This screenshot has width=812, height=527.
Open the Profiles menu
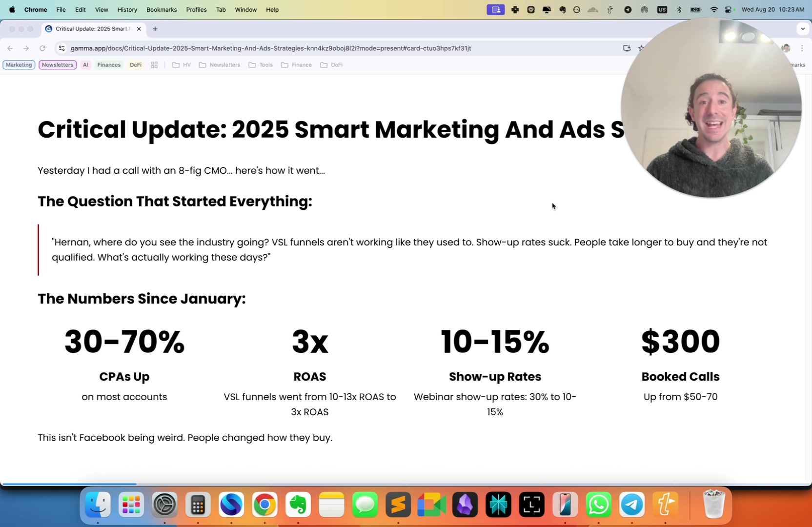pos(196,10)
